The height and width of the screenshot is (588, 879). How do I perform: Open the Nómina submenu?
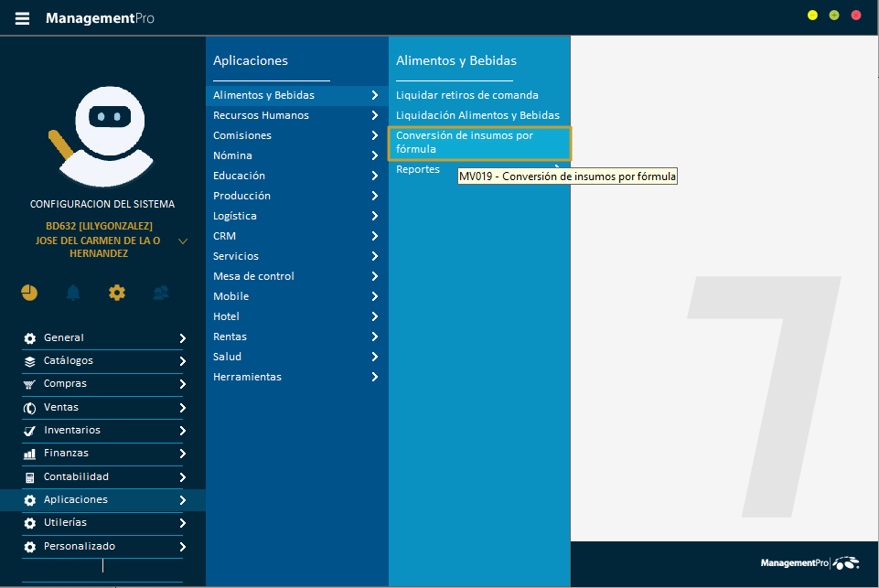297,155
